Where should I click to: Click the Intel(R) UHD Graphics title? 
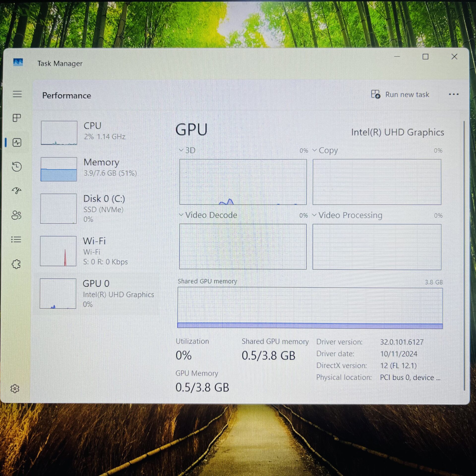coord(397,132)
